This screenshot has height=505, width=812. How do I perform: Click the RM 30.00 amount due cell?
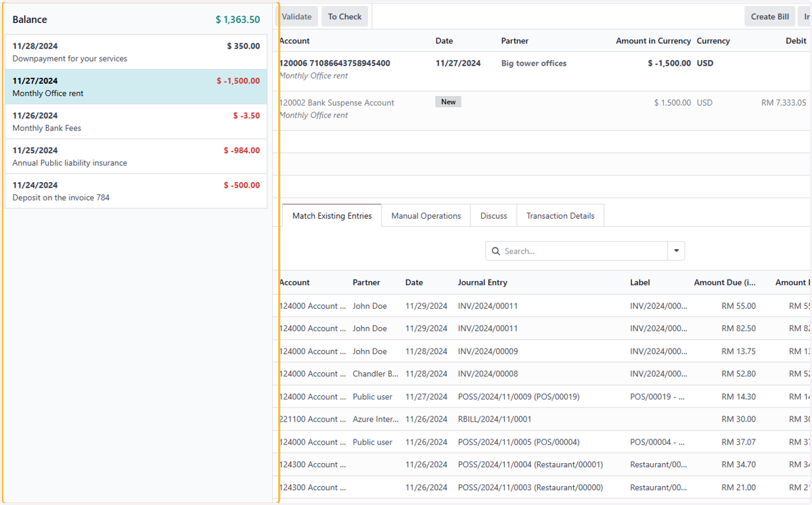click(738, 419)
